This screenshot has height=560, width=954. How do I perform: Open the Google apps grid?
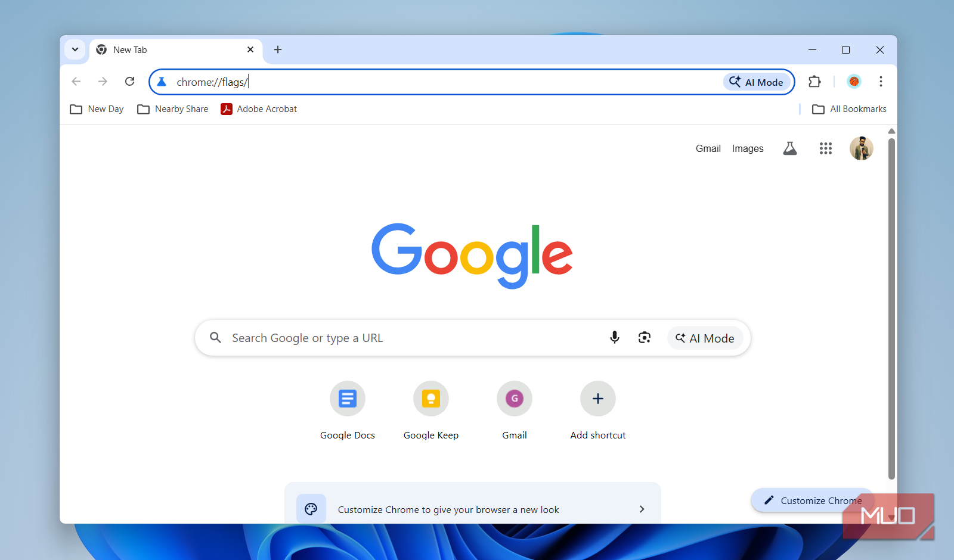[826, 148]
